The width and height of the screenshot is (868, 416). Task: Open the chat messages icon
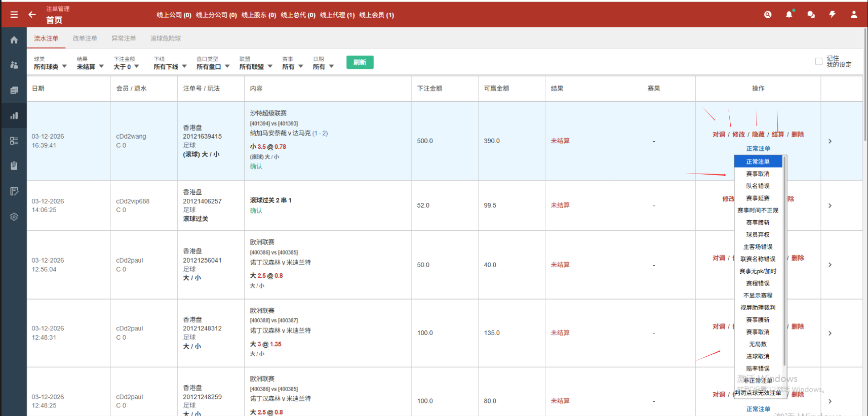click(811, 15)
